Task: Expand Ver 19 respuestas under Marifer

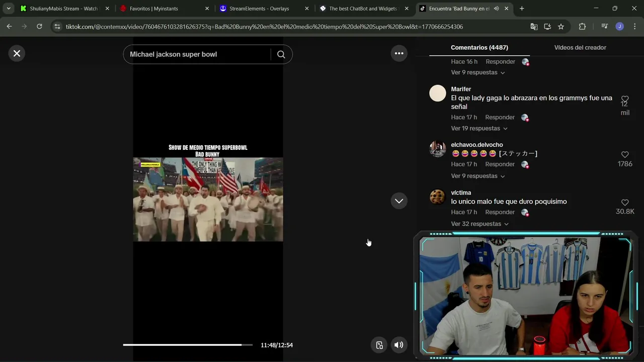Action: coord(479,128)
